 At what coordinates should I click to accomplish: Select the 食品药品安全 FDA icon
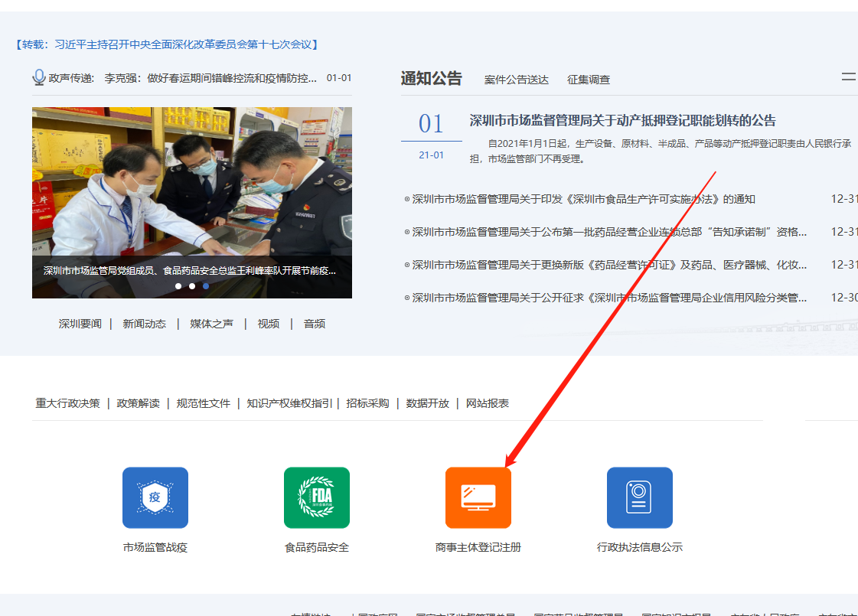point(317,497)
